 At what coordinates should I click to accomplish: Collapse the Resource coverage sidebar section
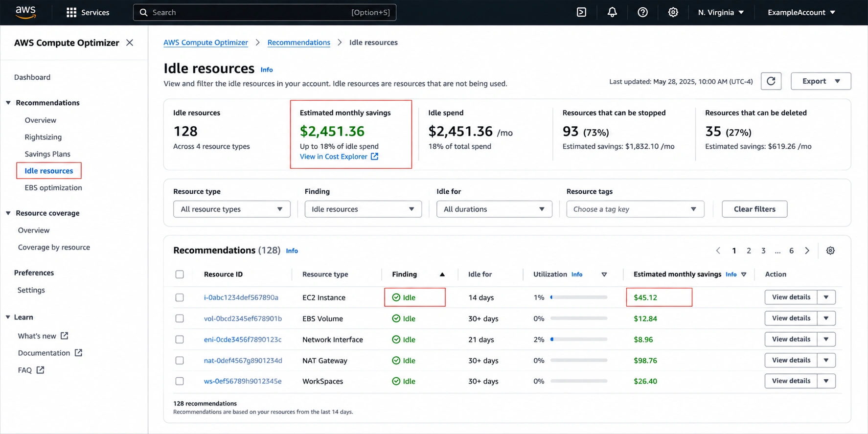pyautogui.click(x=8, y=213)
